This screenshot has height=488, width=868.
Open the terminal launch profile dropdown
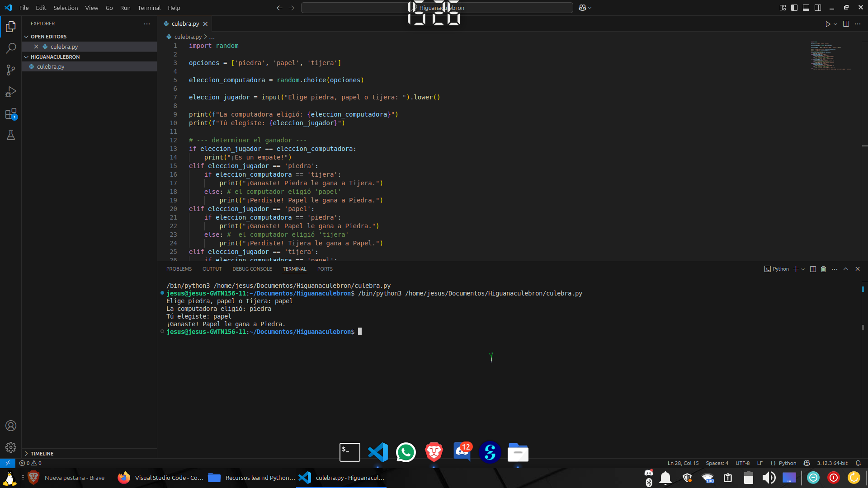click(803, 269)
